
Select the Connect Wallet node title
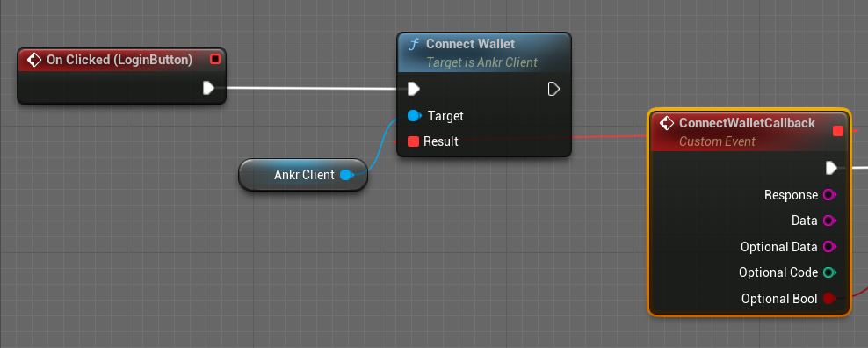(471, 44)
